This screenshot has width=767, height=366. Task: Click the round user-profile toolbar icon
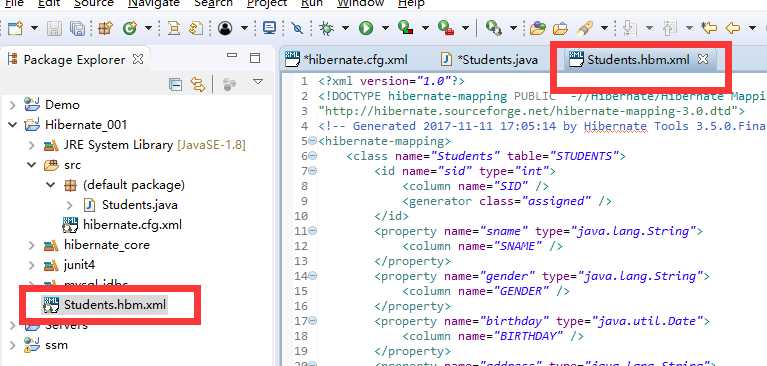point(225,28)
